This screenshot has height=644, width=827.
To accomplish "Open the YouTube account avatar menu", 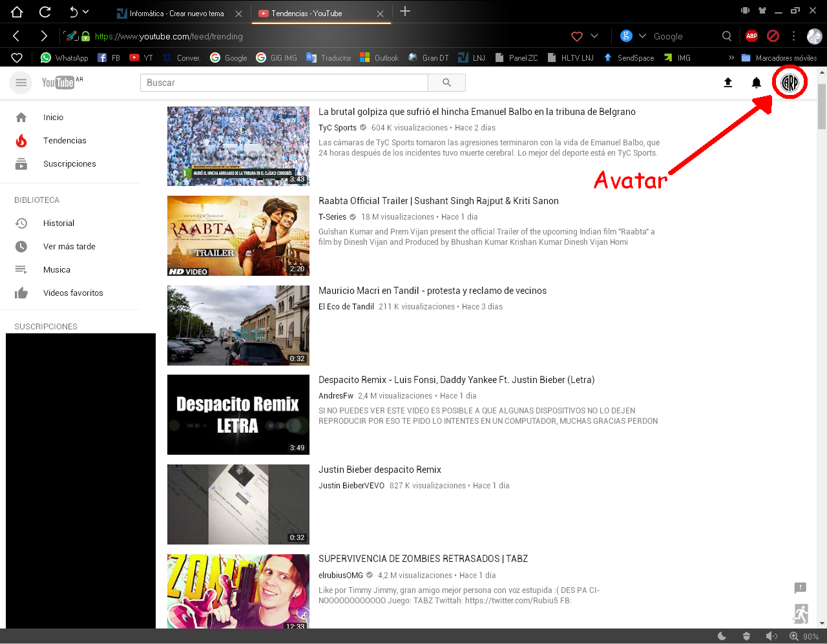I will pos(790,83).
